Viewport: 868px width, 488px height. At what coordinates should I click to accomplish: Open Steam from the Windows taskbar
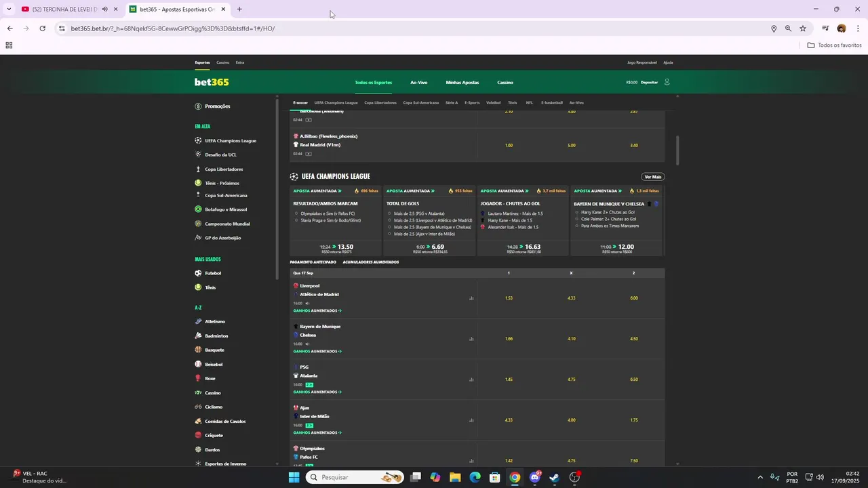[554, 477]
